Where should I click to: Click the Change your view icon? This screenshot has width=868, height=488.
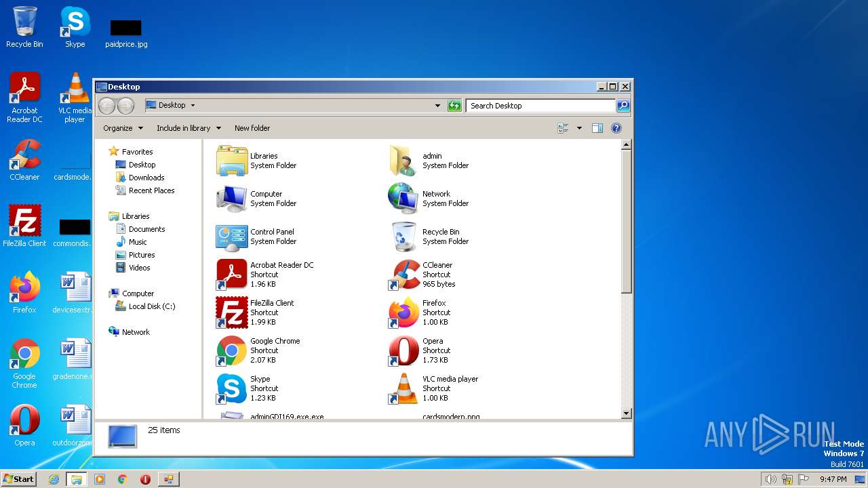[563, 128]
